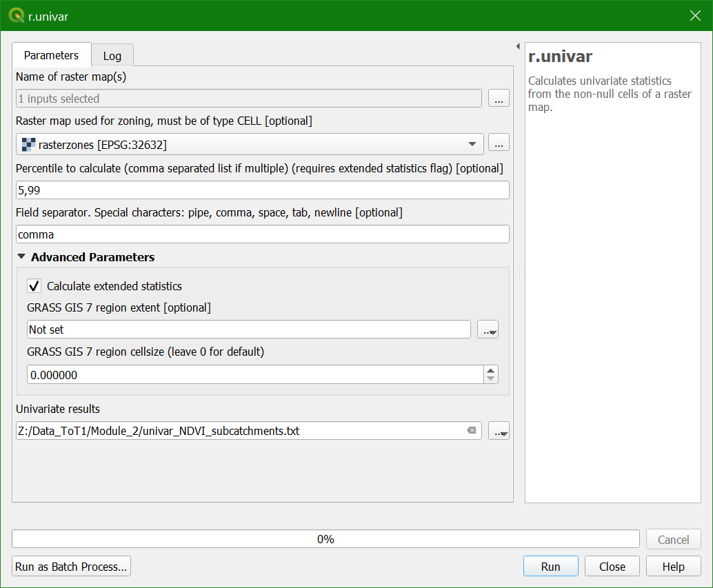713x588 pixels.
Task: Clear the Univariate results file path
Action: [472, 431]
